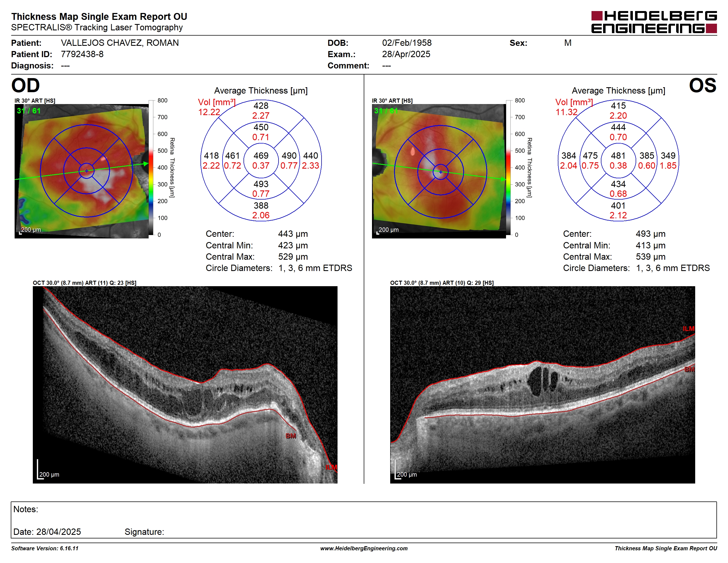The width and height of the screenshot is (728, 563).
Task: Select the report title Thickness Map Single Exam Report OU
Action: pyautogui.click(x=99, y=17)
